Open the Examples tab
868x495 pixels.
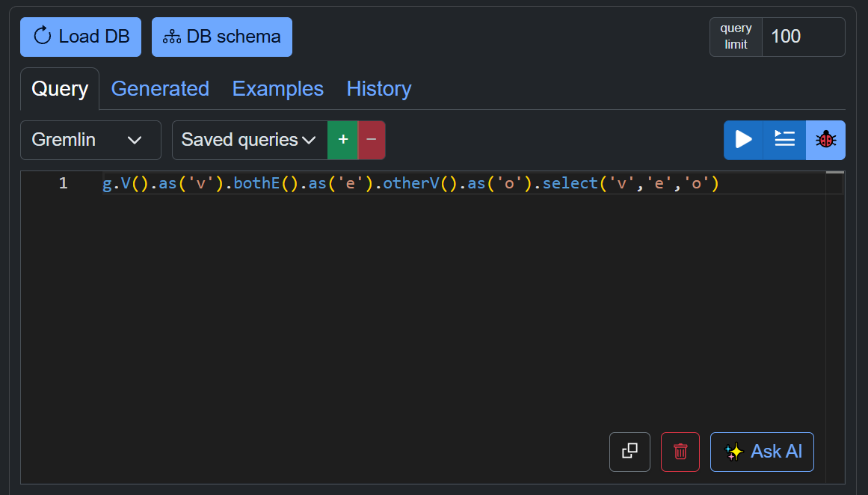pyautogui.click(x=278, y=88)
